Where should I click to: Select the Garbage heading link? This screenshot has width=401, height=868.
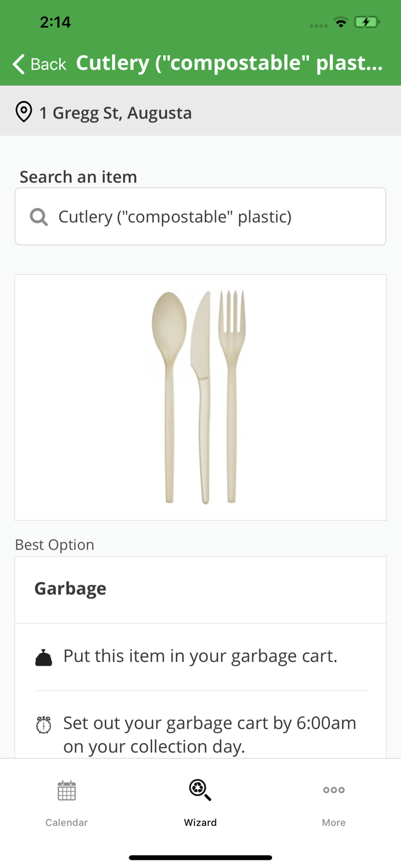69,589
